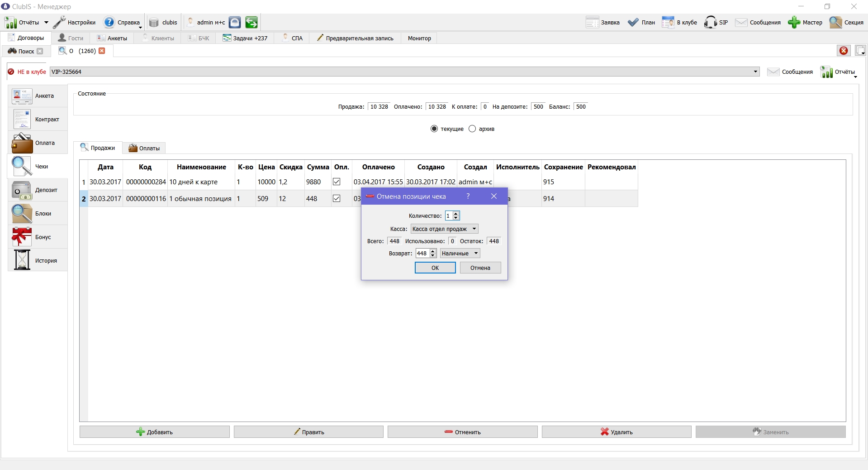Open the Наличные payment type dropdown
868x470 pixels.
tap(460, 253)
